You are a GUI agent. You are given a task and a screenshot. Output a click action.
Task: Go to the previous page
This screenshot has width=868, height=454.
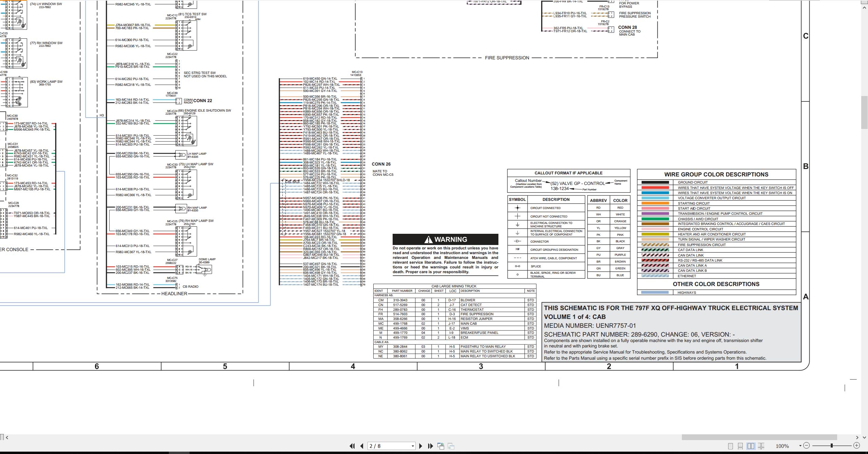(x=362, y=446)
